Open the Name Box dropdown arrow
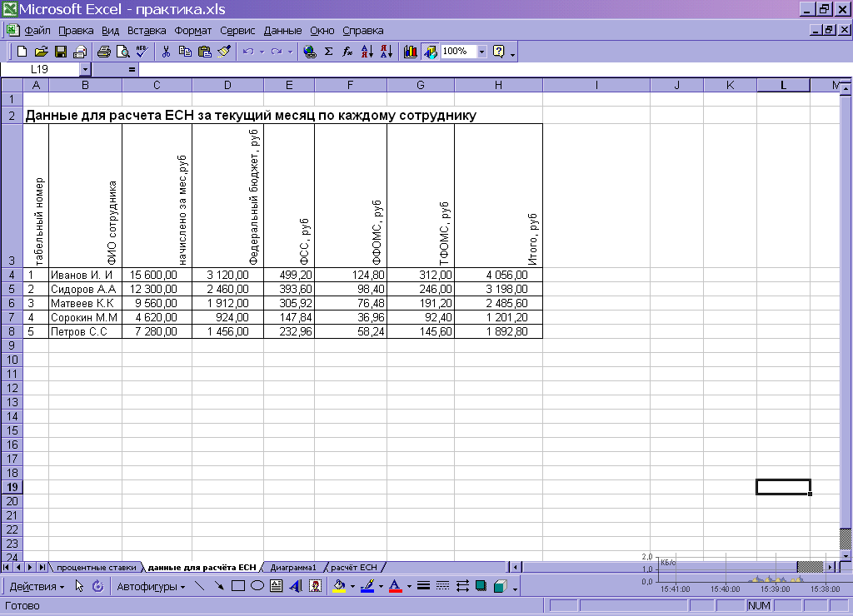 click(x=85, y=69)
